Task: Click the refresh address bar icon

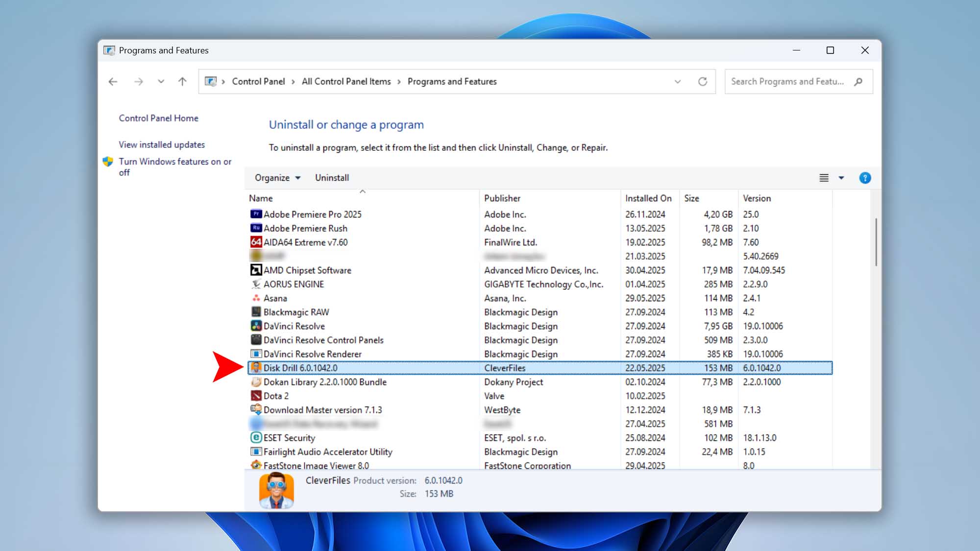Action: (703, 81)
